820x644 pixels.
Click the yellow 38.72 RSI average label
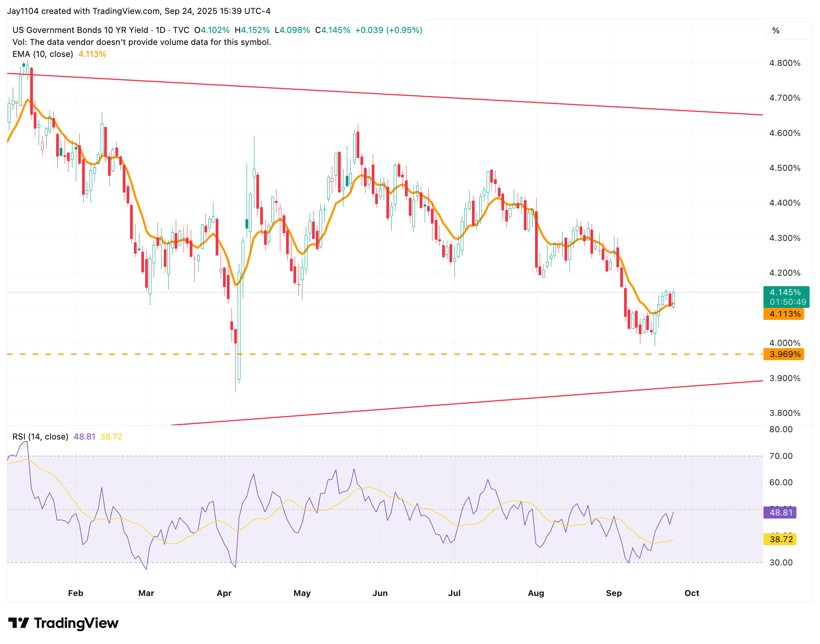pos(780,539)
